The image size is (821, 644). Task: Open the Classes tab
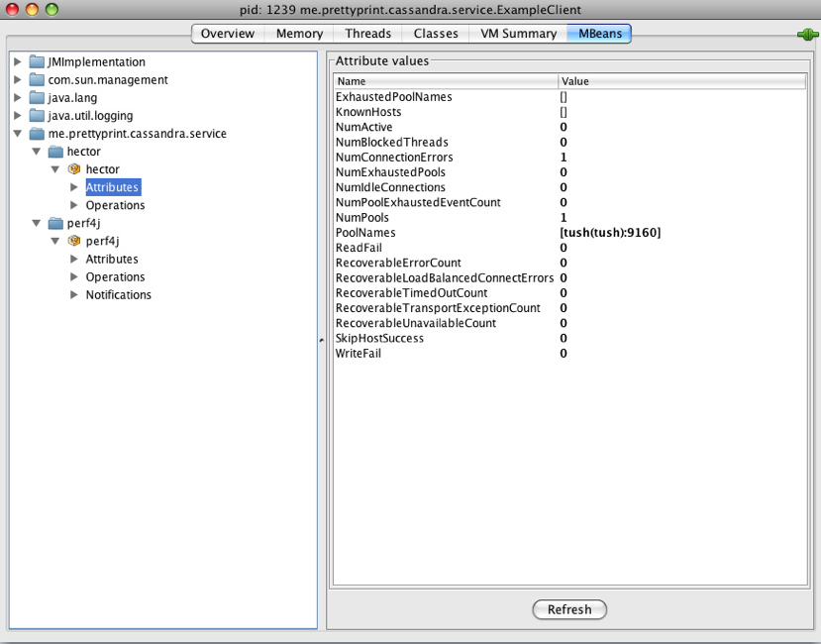436,34
